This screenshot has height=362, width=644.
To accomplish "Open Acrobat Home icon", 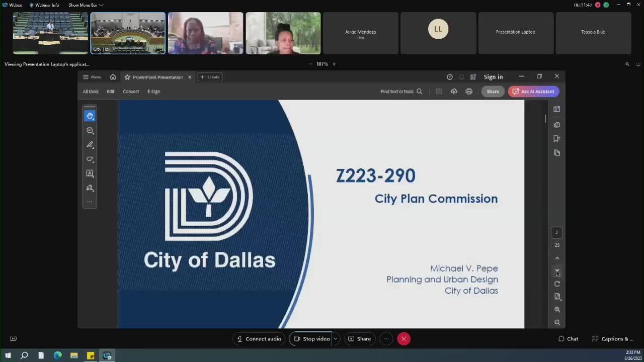I will pos(113,77).
